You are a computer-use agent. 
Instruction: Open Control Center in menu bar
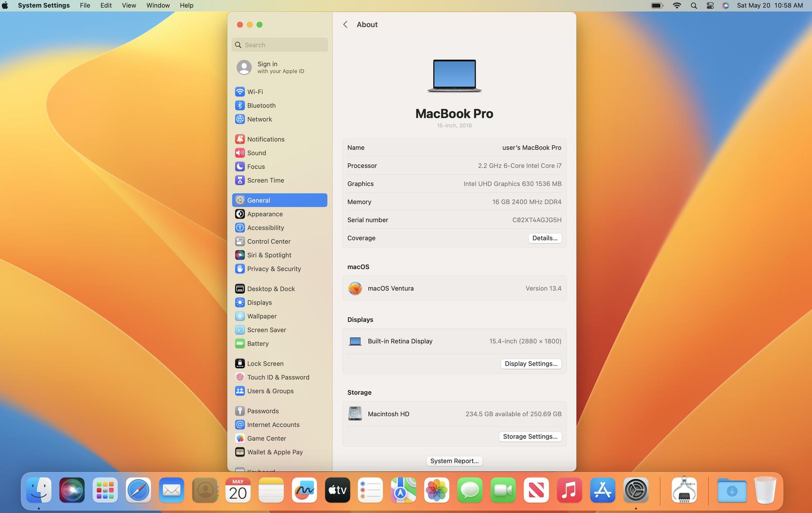pyautogui.click(x=710, y=6)
